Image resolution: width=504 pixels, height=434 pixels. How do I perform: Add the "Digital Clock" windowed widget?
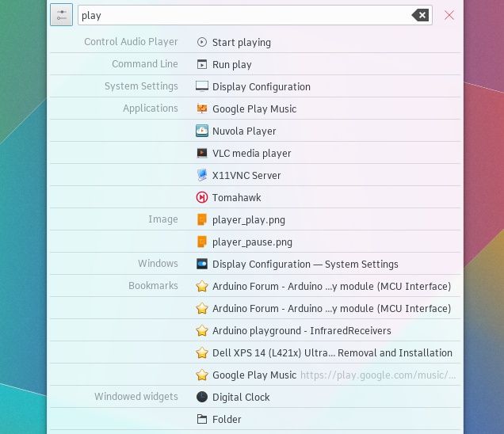pos(241,397)
